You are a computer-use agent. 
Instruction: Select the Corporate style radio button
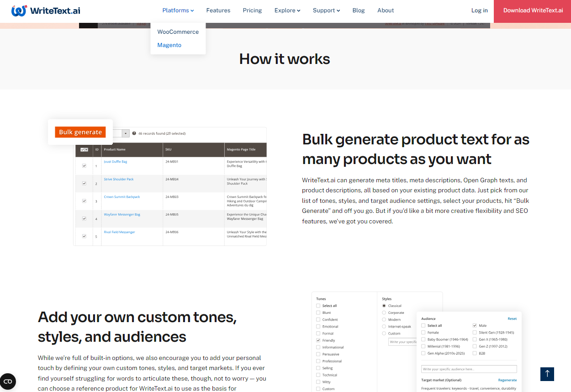pos(384,313)
